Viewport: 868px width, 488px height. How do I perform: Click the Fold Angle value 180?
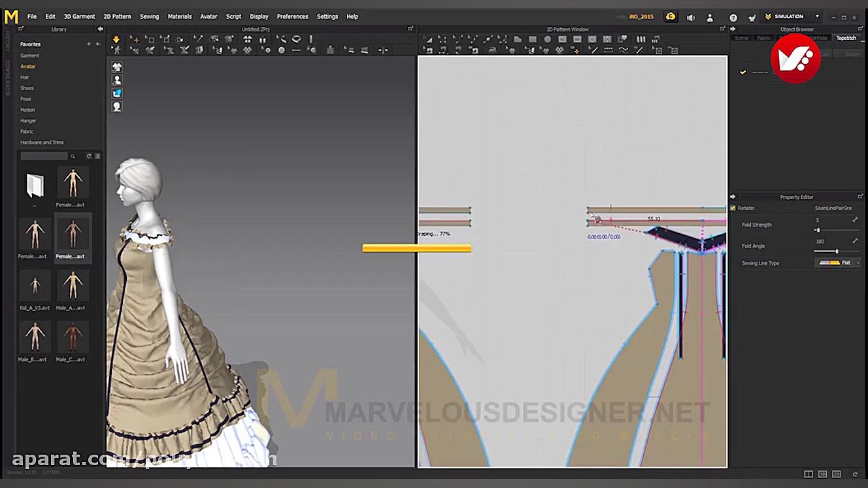820,241
